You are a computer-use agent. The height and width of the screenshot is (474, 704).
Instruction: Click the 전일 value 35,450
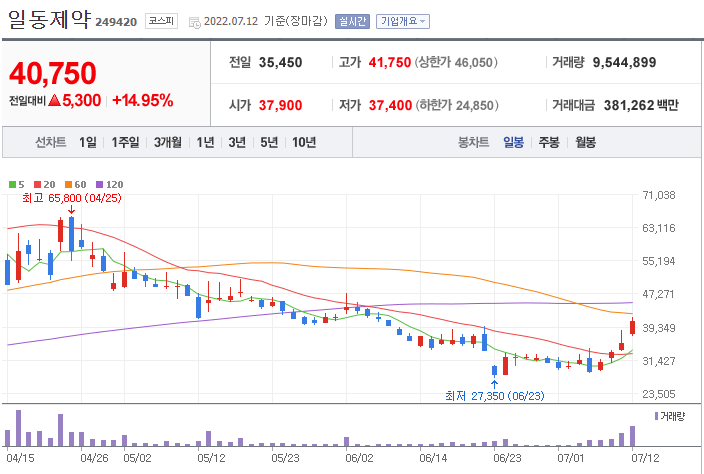[281, 62]
